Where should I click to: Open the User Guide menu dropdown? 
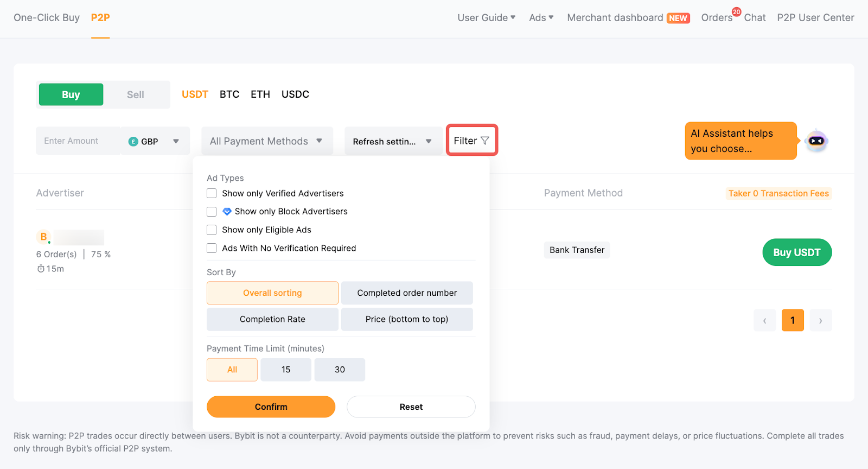(x=486, y=18)
